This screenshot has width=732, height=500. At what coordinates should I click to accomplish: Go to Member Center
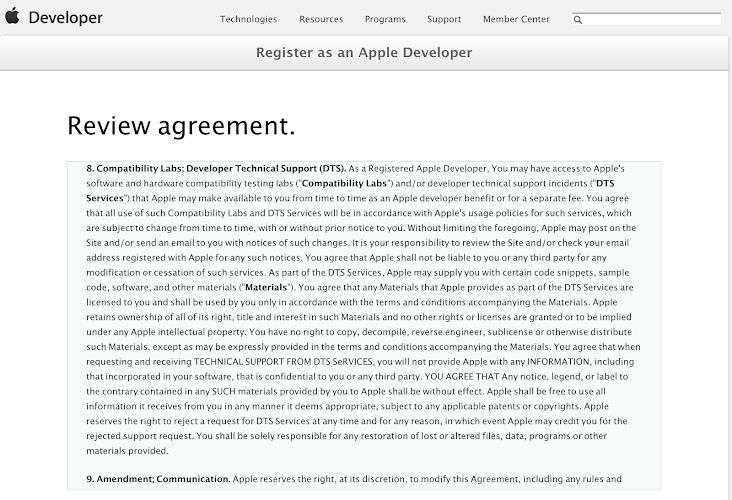click(516, 19)
